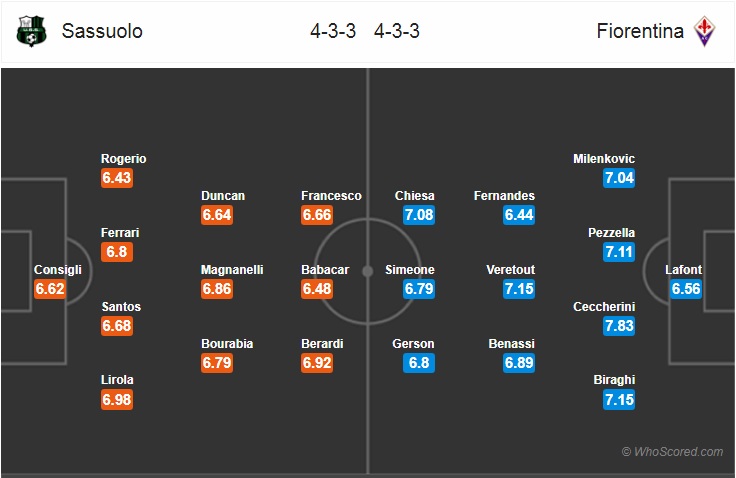Click Consigli's 6.62 rating badge
This screenshot has width=736, height=478.
(50, 289)
